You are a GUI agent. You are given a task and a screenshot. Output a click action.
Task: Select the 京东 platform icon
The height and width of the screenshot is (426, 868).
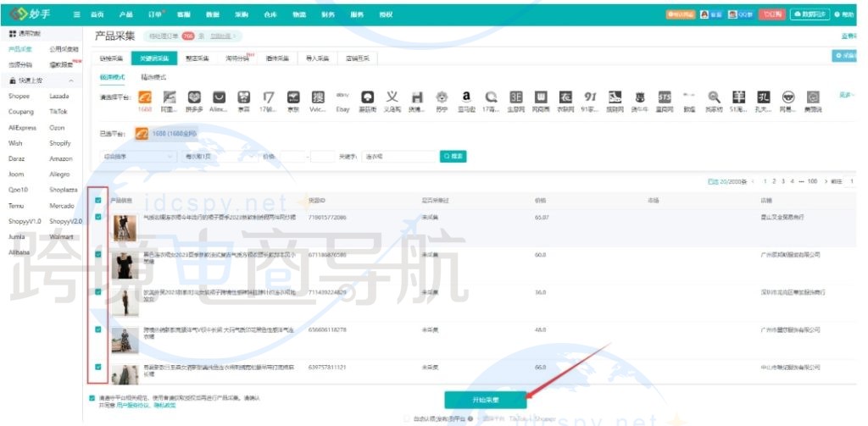[293, 98]
